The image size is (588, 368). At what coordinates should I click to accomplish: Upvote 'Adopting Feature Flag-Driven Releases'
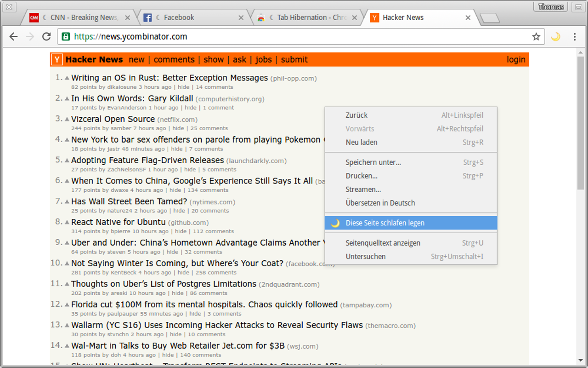pos(67,161)
